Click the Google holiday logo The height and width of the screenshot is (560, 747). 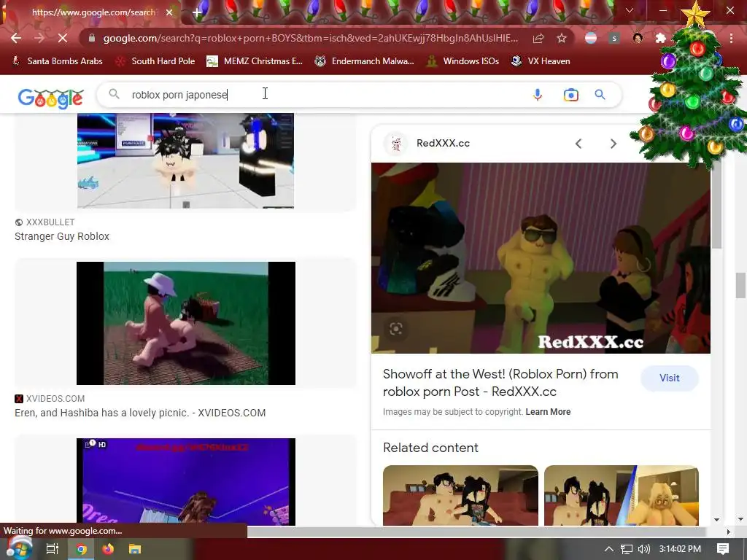pos(50,98)
